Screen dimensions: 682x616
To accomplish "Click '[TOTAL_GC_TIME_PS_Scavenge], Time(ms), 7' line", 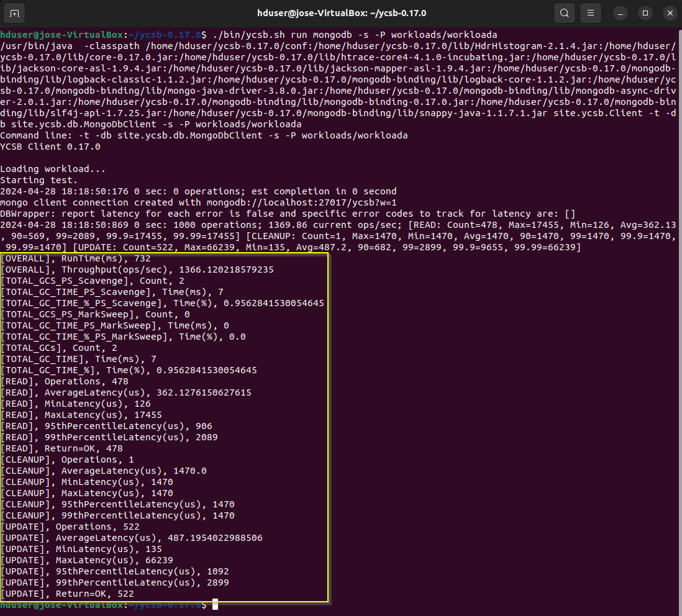I will (x=112, y=292).
